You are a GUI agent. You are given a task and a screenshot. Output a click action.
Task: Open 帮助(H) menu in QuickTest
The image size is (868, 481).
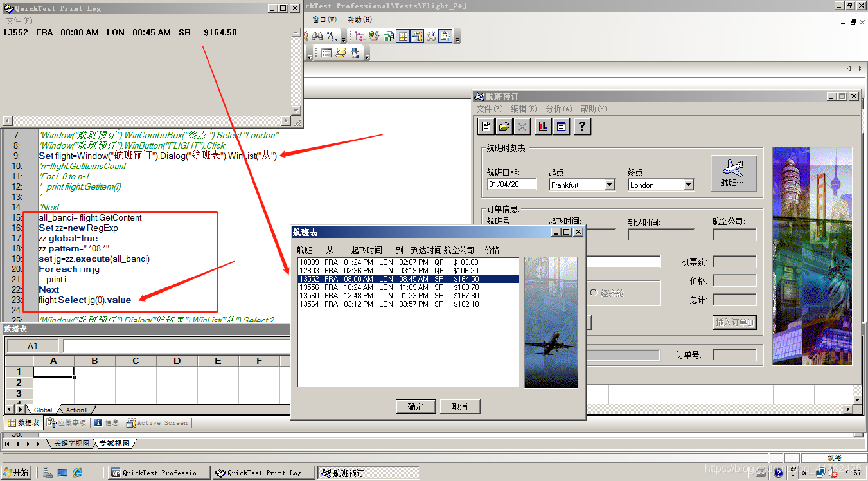[360, 19]
